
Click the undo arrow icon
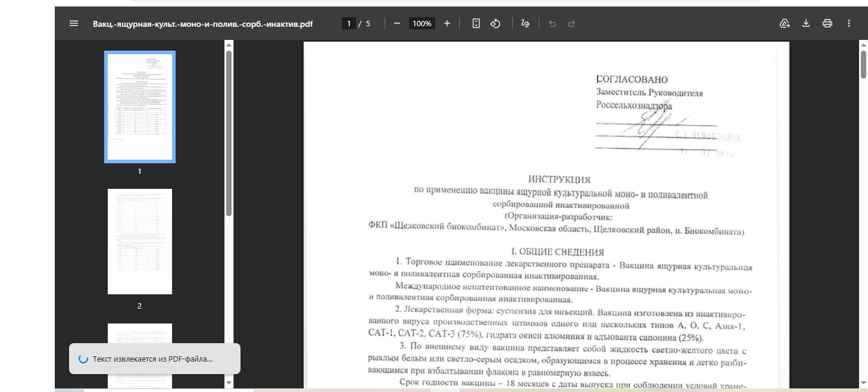point(552,24)
